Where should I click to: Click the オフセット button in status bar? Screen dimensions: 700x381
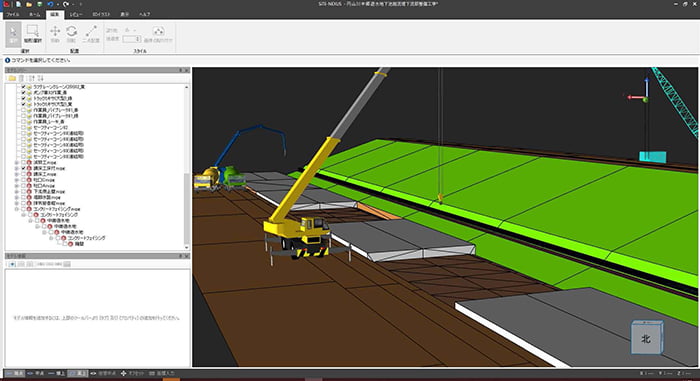point(132,373)
